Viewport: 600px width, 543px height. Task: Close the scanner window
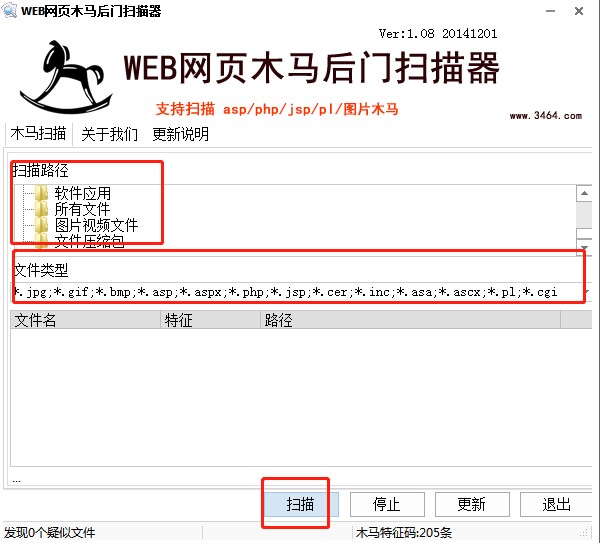(579, 11)
